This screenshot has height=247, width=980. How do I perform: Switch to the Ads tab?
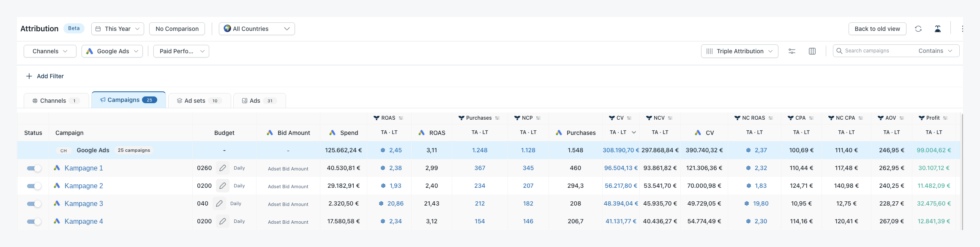(259, 101)
